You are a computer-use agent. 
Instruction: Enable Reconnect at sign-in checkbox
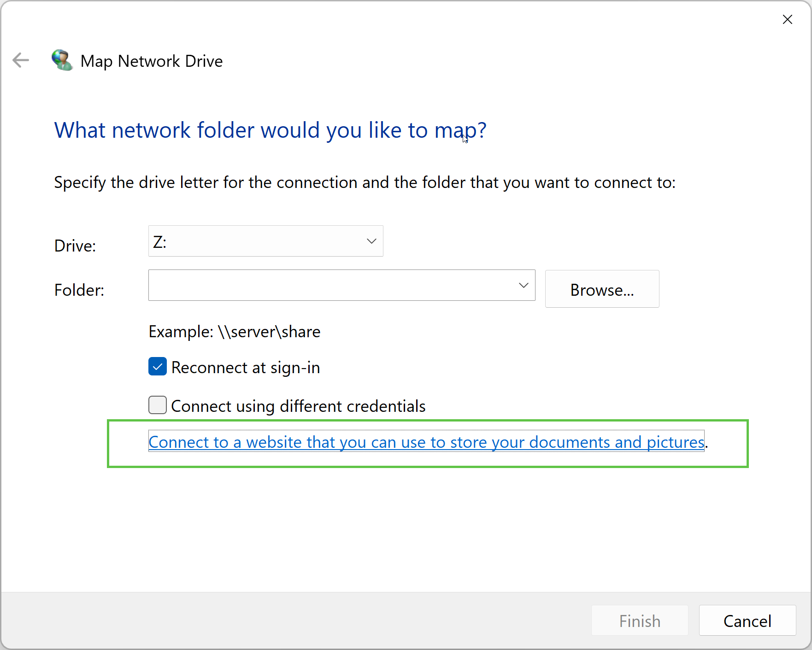pos(158,367)
